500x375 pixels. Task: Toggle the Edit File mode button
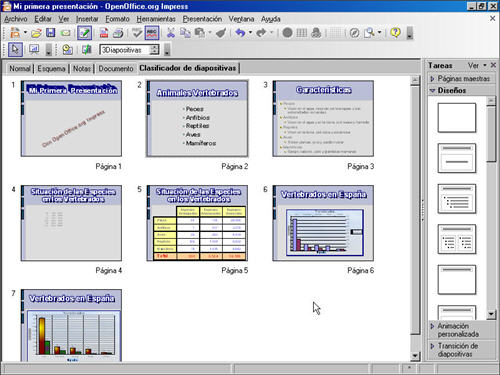click(x=84, y=33)
